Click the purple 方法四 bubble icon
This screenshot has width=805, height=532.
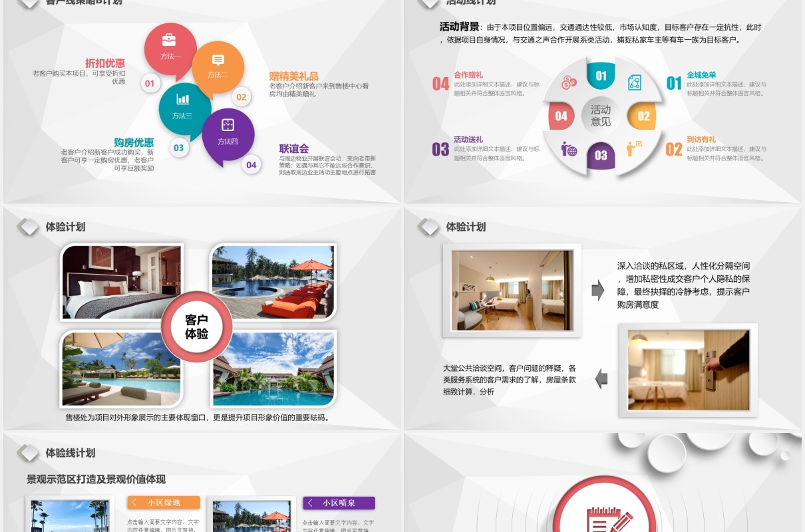click(x=228, y=124)
